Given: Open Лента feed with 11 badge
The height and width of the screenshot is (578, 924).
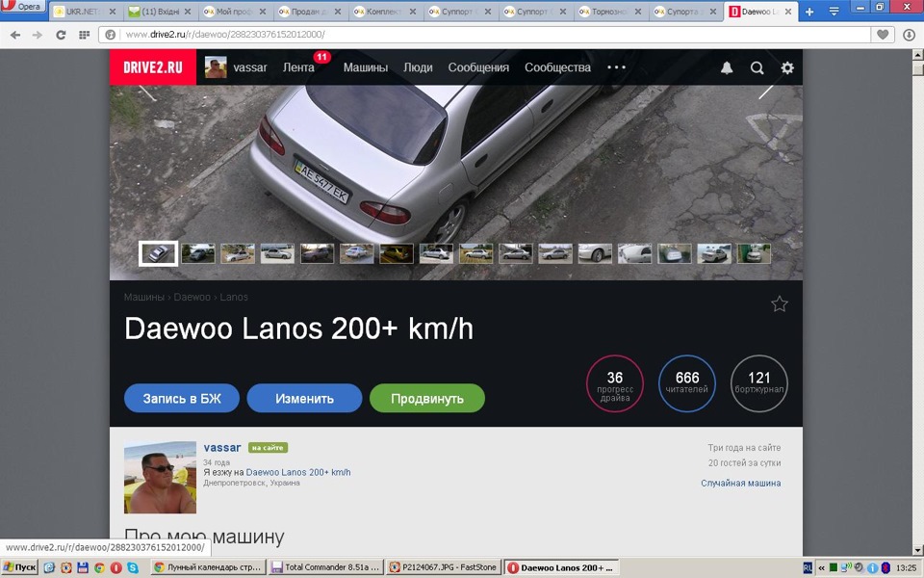Looking at the screenshot, I should (298, 67).
